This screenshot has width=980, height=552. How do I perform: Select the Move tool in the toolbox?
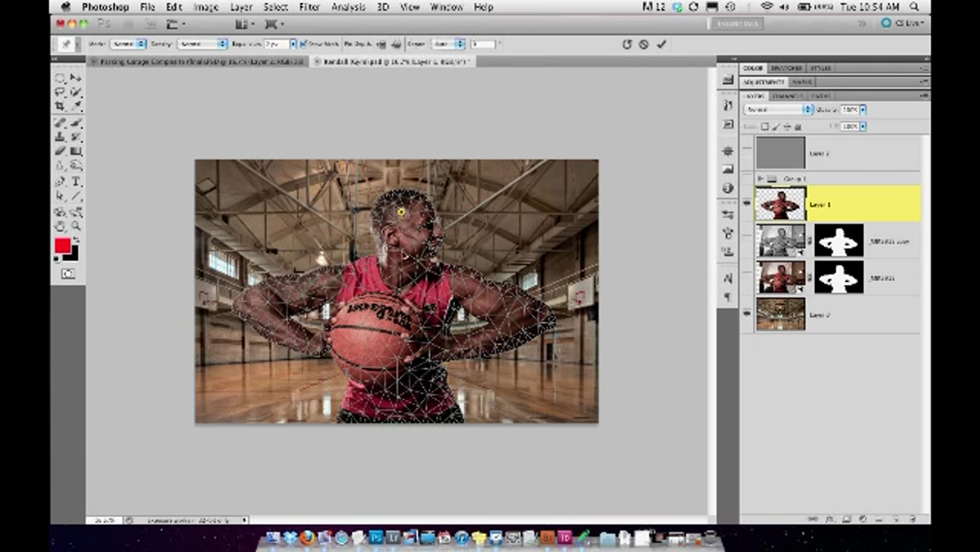tap(76, 78)
